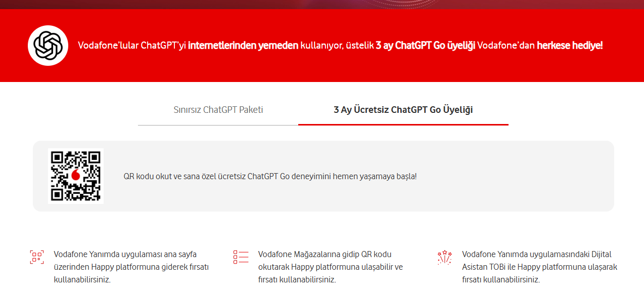Select the 3 Ay Ücretsiz ChatGPT Go Üyeliği tab
The height and width of the screenshot is (290, 644).
(x=403, y=110)
